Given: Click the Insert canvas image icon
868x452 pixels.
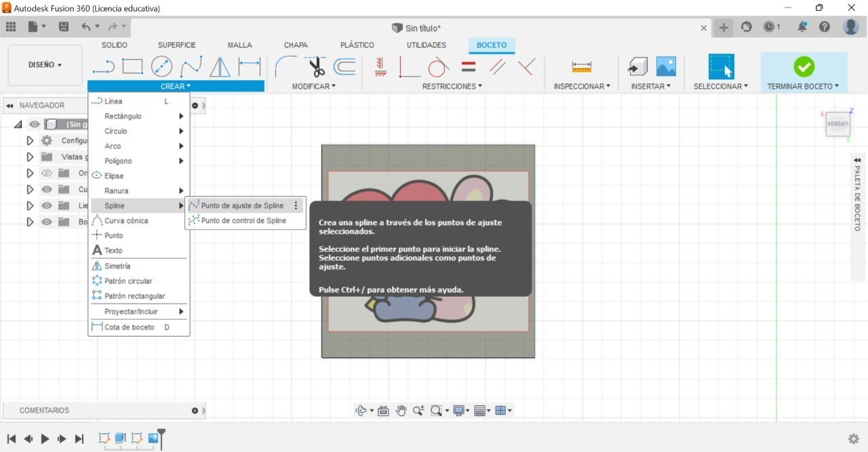Looking at the screenshot, I should coord(666,66).
